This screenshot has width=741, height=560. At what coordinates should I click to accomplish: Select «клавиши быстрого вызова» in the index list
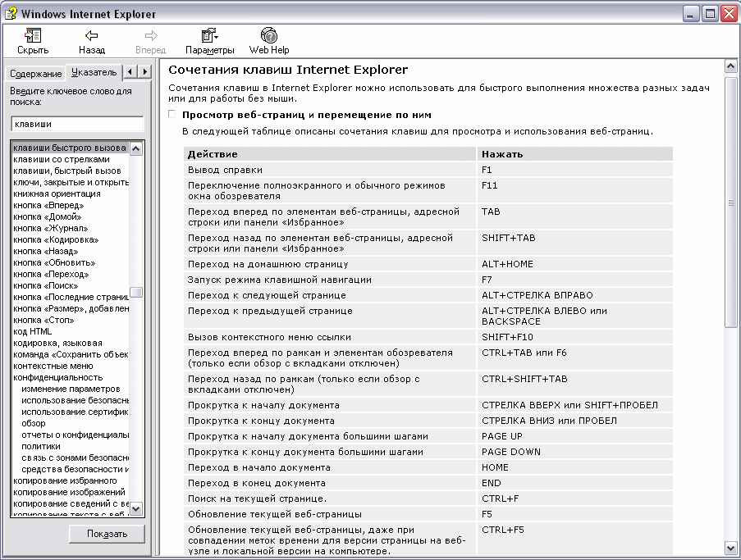69,148
